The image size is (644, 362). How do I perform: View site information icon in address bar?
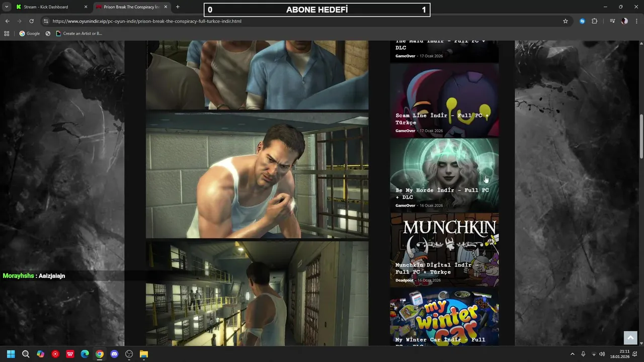[x=46, y=21]
